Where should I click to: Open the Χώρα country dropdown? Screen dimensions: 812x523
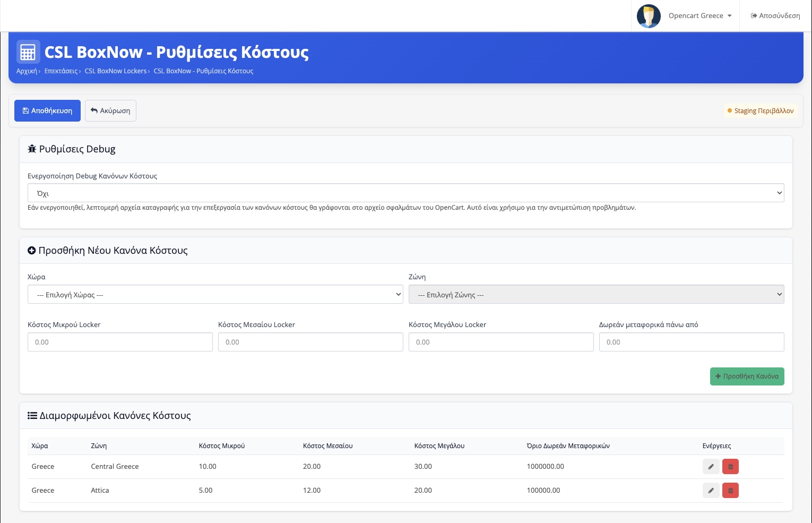point(215,295)
